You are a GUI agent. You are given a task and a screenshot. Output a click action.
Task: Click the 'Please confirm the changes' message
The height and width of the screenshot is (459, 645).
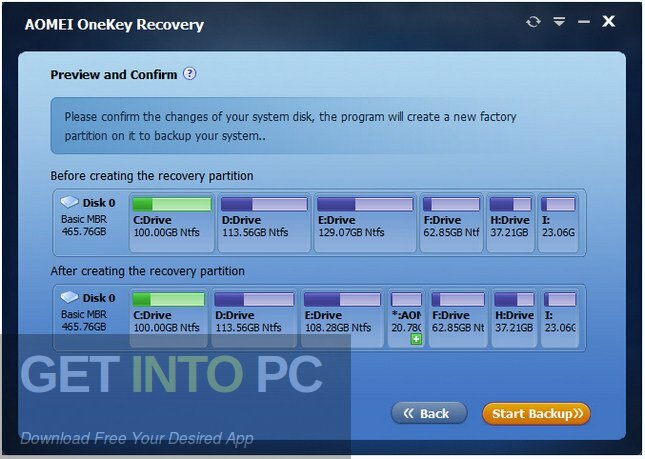[x=290, y=126]
